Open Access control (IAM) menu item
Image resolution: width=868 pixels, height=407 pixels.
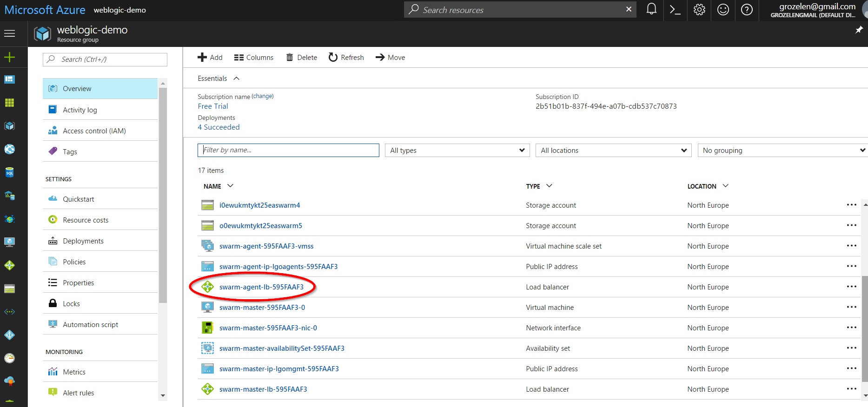94,131
